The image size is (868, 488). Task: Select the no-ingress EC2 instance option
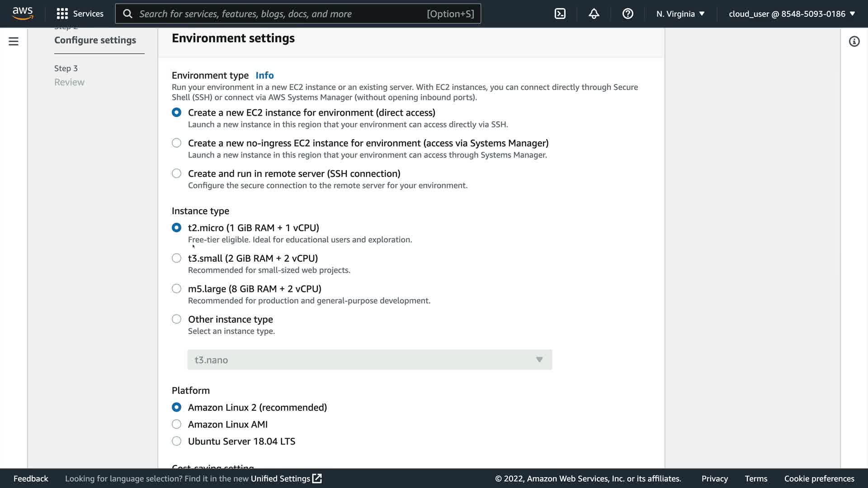point(176,143)
